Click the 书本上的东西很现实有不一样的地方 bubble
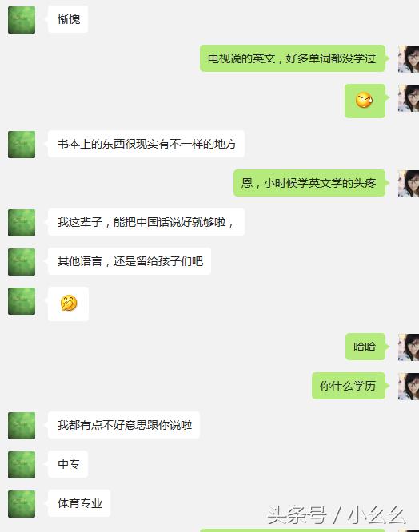The width and height of the screenshot is (419, 532). click(x=146, y=144)
